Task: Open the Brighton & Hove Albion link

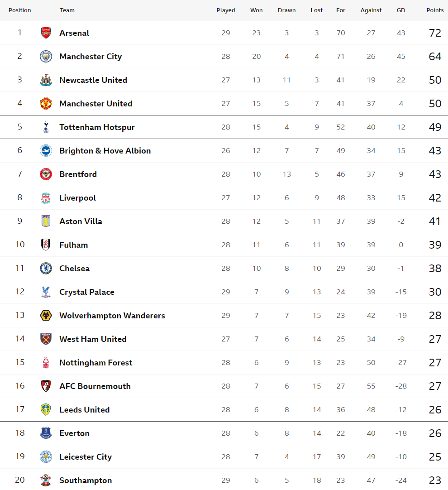Action: pos(105,151)
